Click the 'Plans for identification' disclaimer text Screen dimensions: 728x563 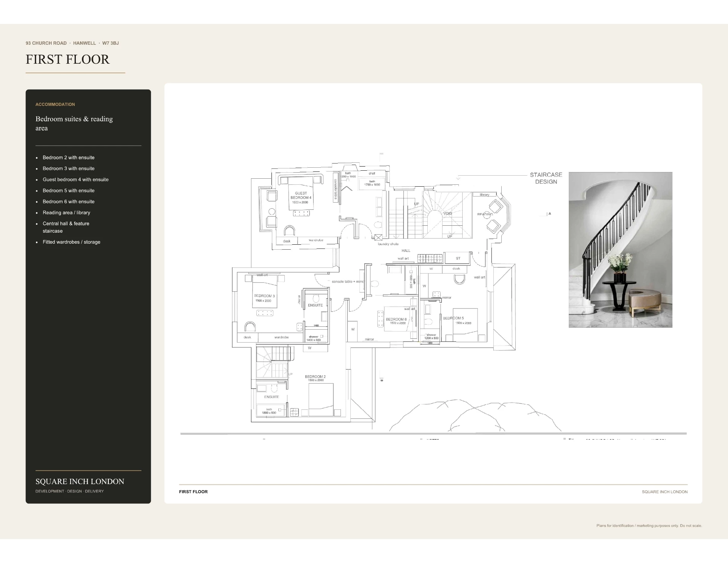(649, 526)
